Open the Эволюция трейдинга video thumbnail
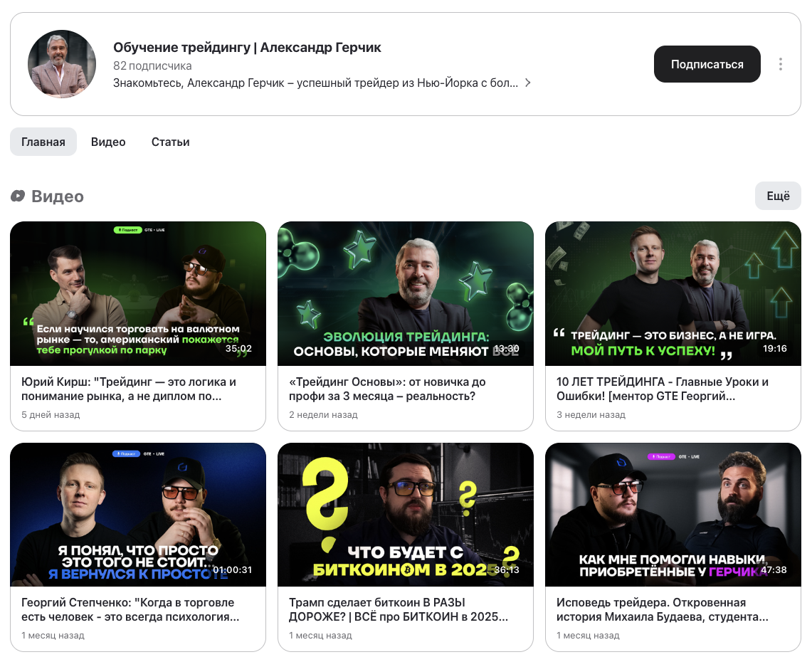 (x=406, y=294)
